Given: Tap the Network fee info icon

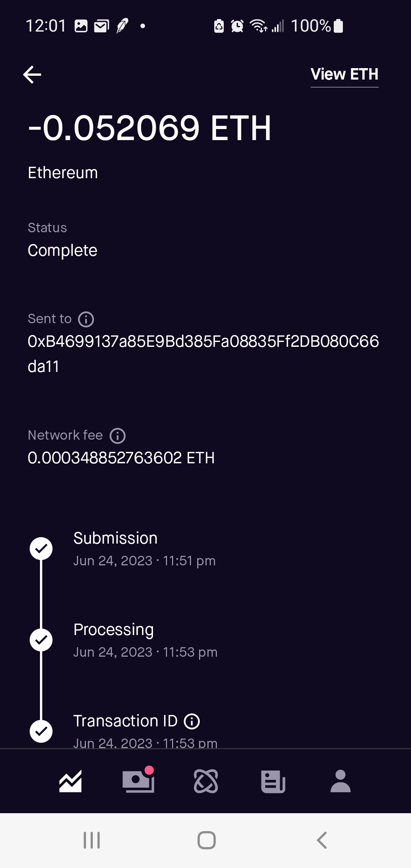Looking at the screenshot, I should (118, 436).
